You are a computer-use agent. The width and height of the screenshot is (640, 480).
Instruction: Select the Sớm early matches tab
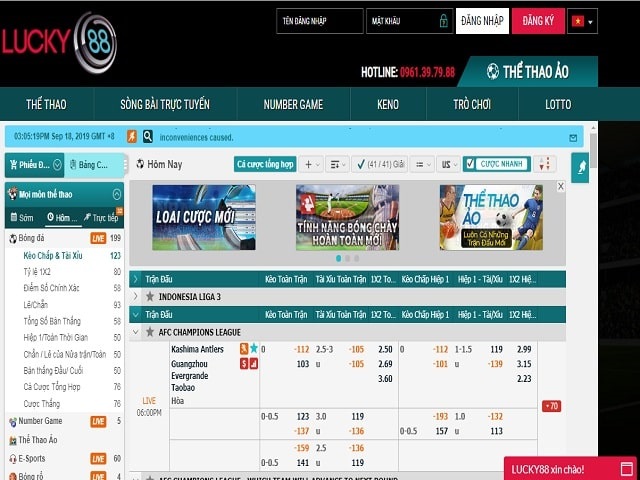[22, 218]
